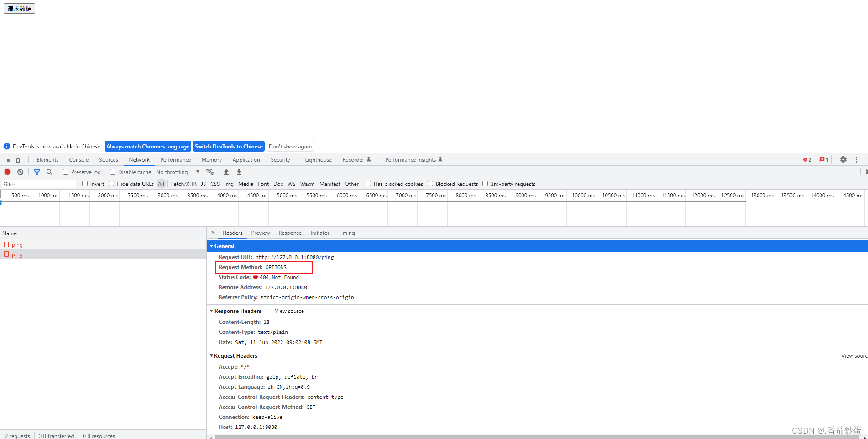
Task: Enable the Disable cache checkbox
Action: pos(113,172)
